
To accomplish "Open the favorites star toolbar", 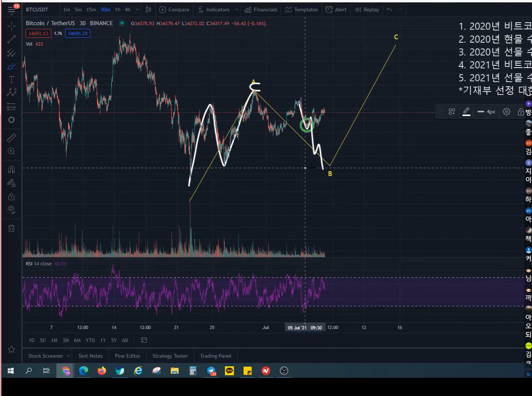I will [11, 349].
